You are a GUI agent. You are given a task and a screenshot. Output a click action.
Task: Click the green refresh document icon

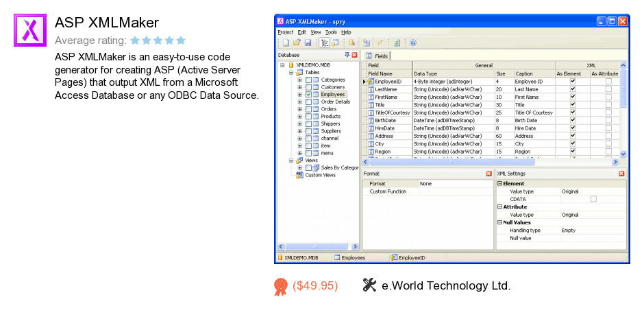point(397,43)
